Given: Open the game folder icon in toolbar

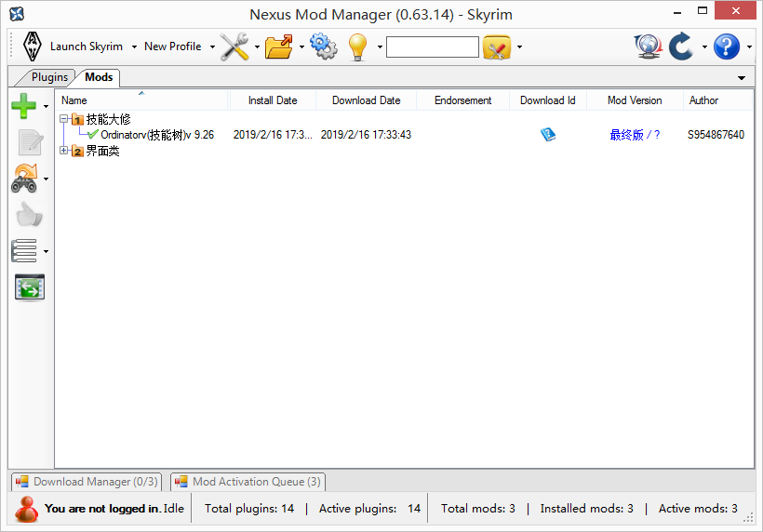Looking at the screenshot, I should [x=279, y=47].
